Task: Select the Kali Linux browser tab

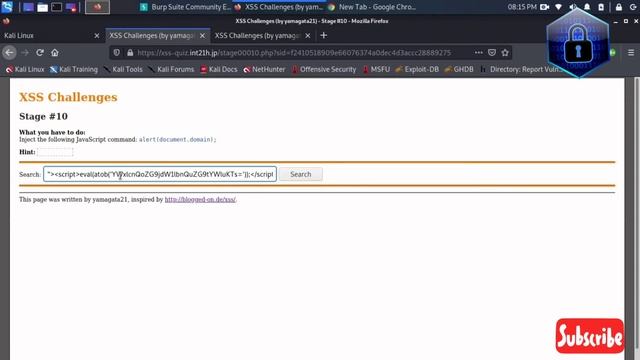Action: [x=52, y=36]
